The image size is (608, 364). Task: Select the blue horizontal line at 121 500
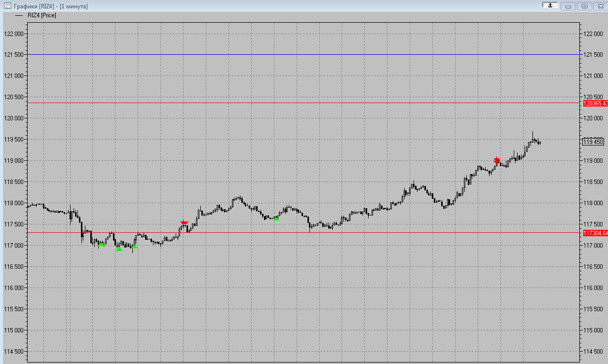(x=303, y=54)
